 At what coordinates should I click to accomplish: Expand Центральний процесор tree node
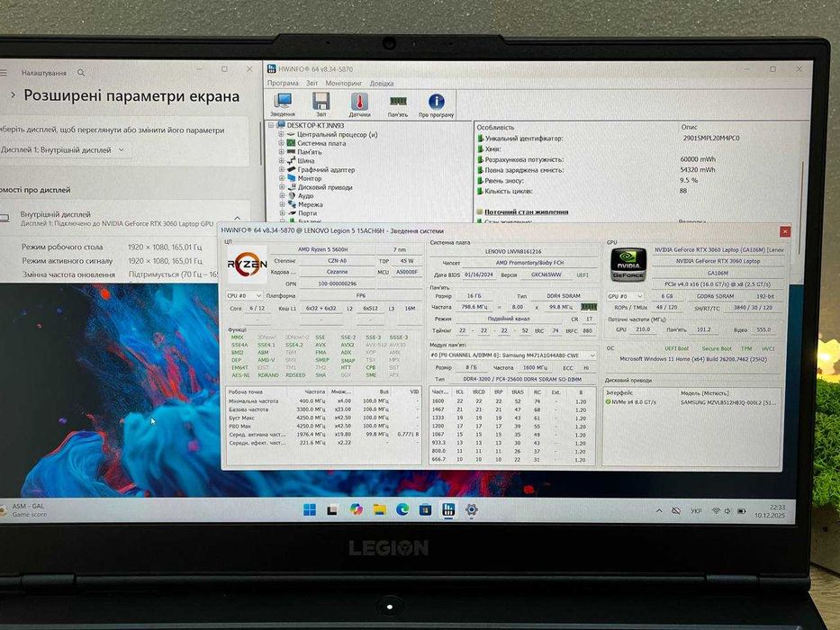coord(281,134)
